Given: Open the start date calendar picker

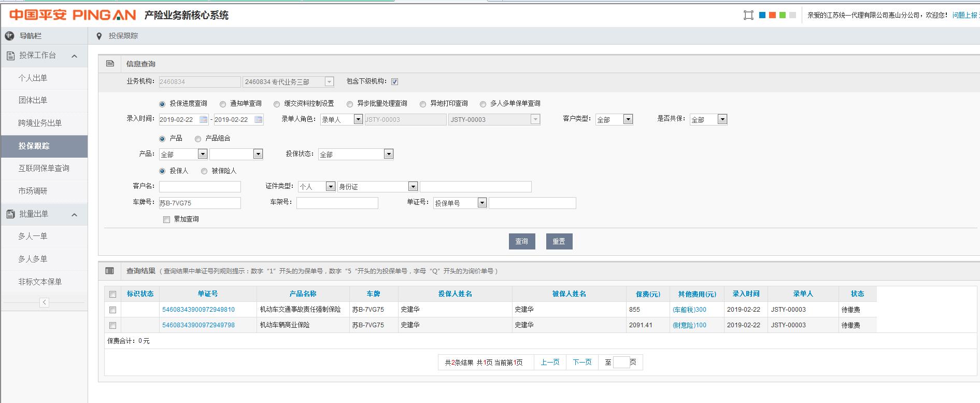Looking at the screenshot, I should tap(204, 120).
